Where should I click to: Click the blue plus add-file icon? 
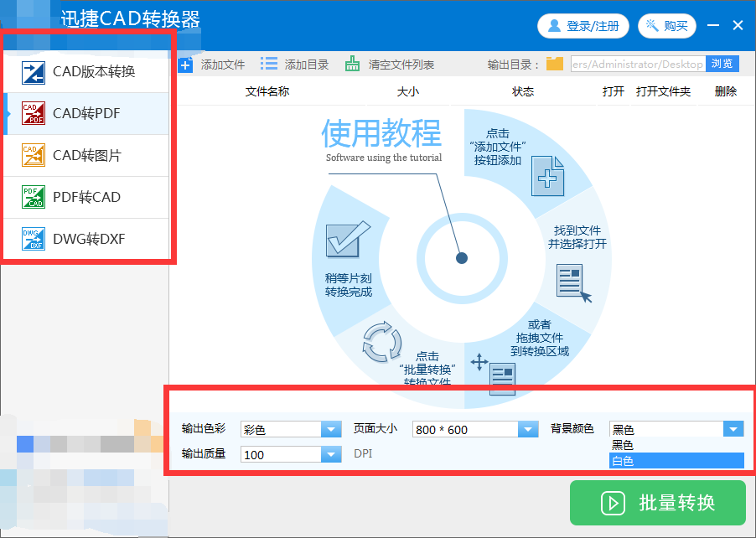pyautogui.click(x=185, y=65)
